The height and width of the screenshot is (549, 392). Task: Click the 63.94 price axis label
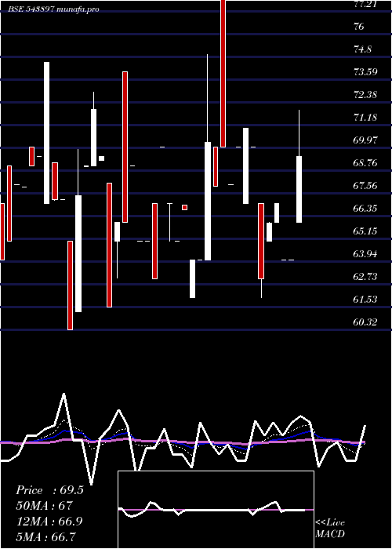[x=365, y=254]
